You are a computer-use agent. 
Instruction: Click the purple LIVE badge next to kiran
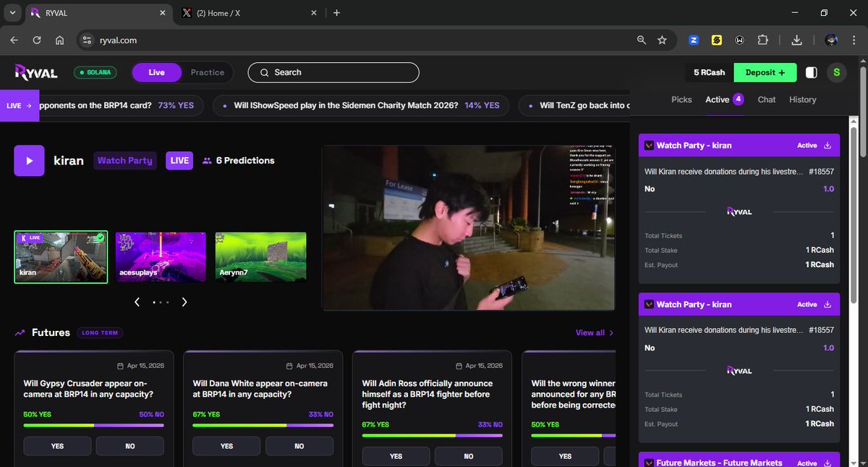[179, 161]
